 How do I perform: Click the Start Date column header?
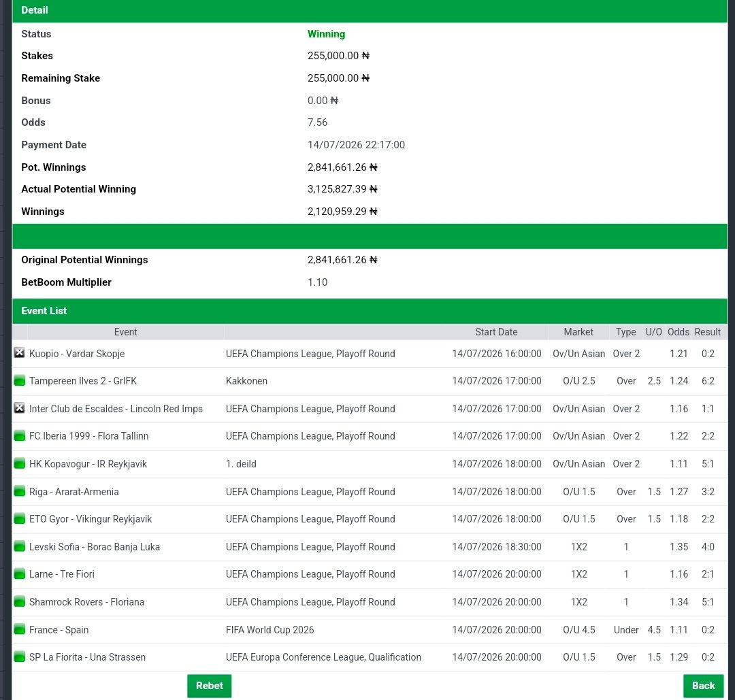click(496, 332)
